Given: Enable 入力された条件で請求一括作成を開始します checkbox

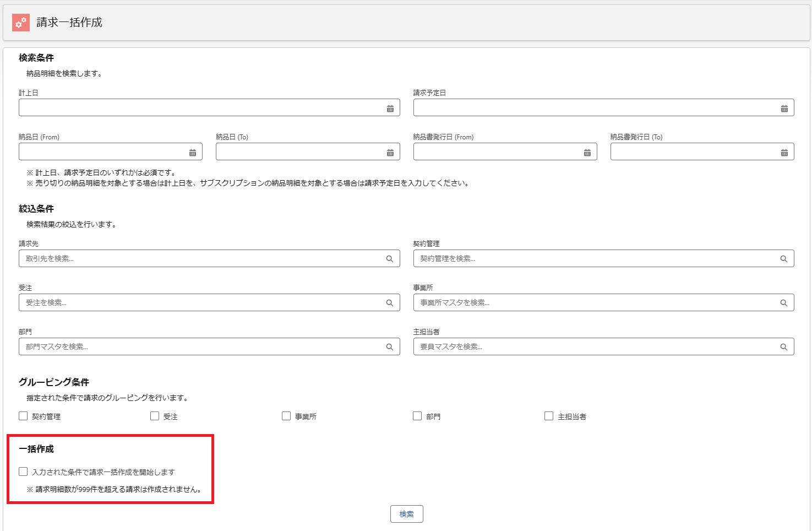Looking at the screenshot, I should (23, 472).
